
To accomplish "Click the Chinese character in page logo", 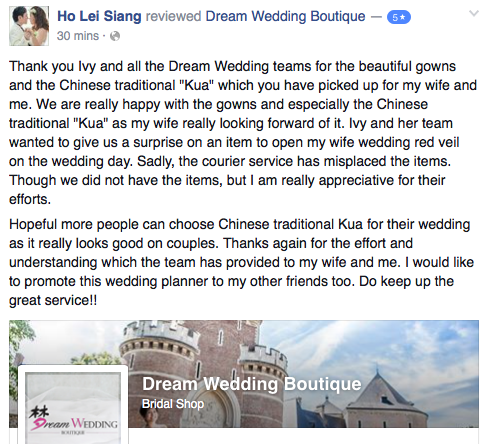I will 39,412.
